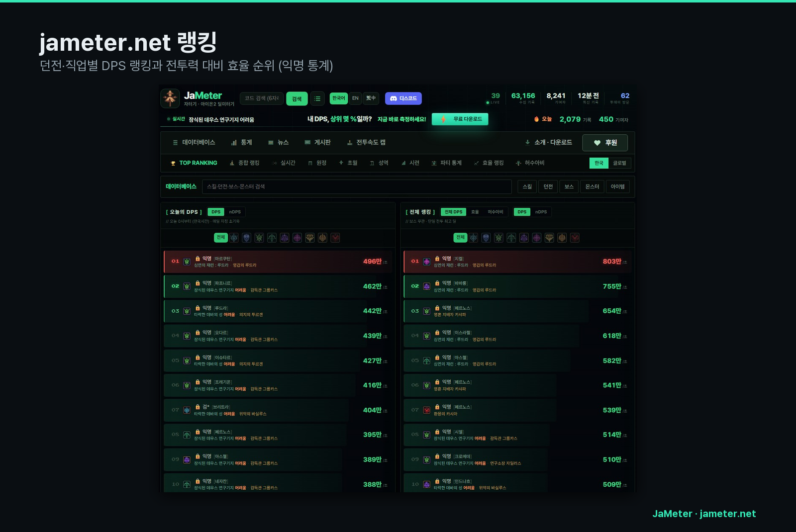Switch language to 한국어
796x532 pixels.
(x=339, y=98)
